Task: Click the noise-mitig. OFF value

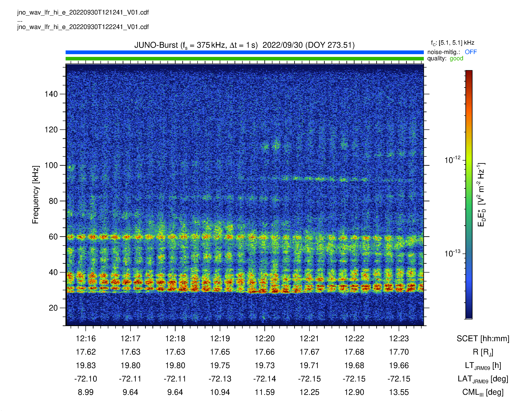Action: coord(471,52)
